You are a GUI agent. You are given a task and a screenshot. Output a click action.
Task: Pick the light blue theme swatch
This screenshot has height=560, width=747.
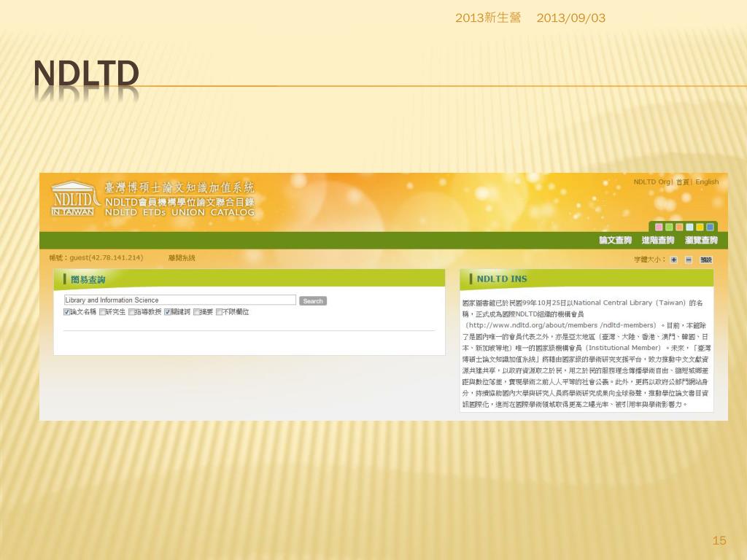[689, 227]
